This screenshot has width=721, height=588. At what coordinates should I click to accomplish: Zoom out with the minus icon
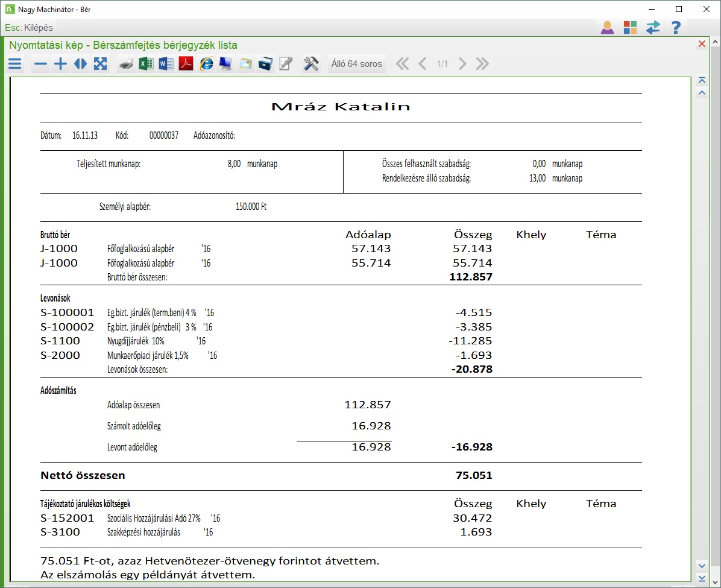click(x=40, y=64)
